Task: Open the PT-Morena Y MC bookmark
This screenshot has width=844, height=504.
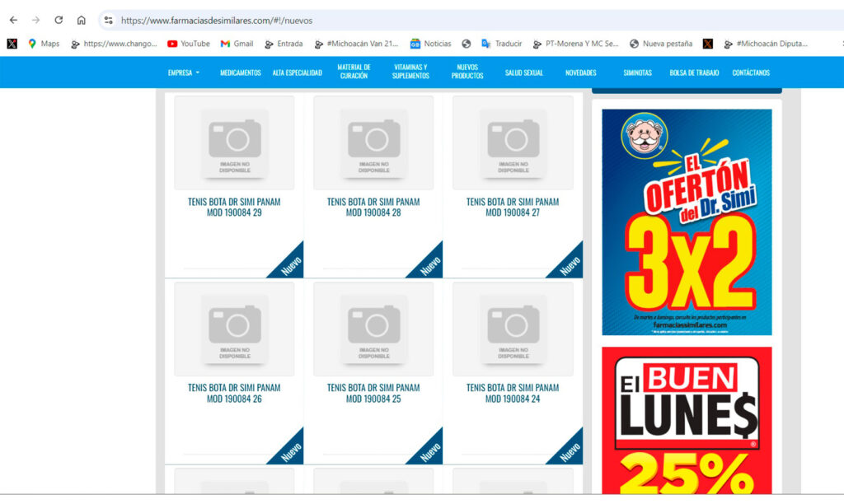Action: (x=576, y=44)
